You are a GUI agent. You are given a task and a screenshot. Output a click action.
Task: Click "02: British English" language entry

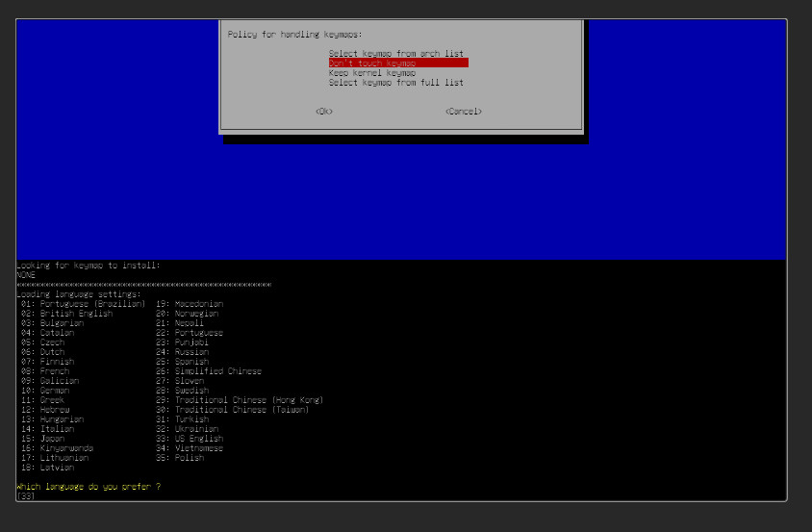pos(66,314)
